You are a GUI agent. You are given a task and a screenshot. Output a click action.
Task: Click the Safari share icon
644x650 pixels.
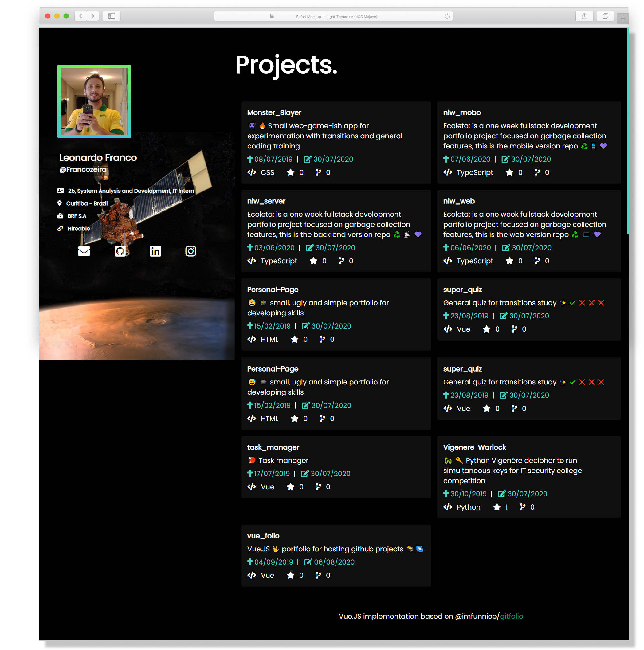584,16
